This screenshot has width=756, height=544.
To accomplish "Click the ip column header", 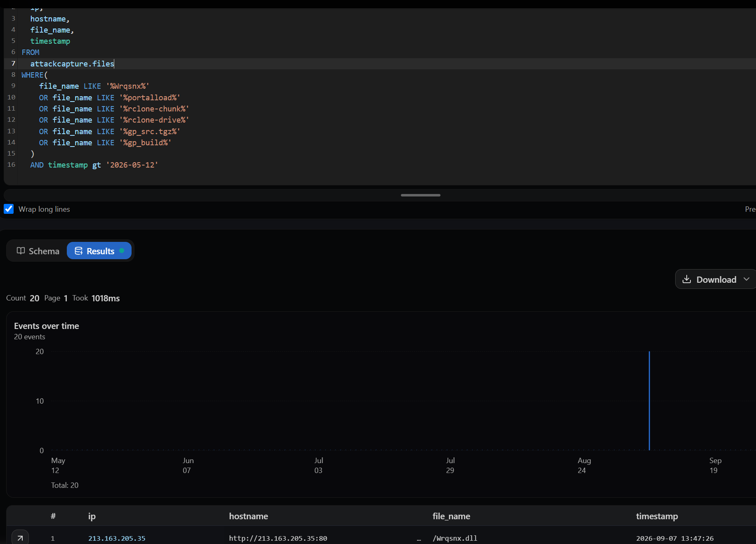I will pos(92,516).
